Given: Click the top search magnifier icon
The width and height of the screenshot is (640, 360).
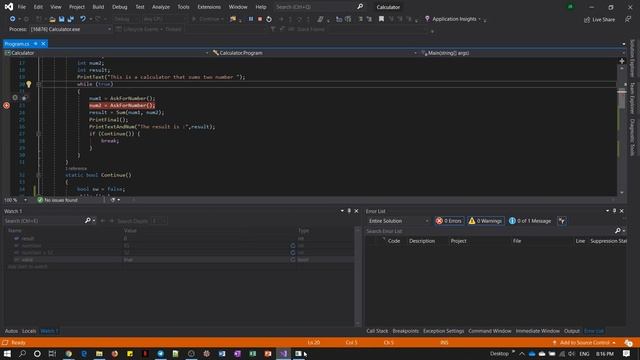Looking at the screenshot, I should point(360,7).
